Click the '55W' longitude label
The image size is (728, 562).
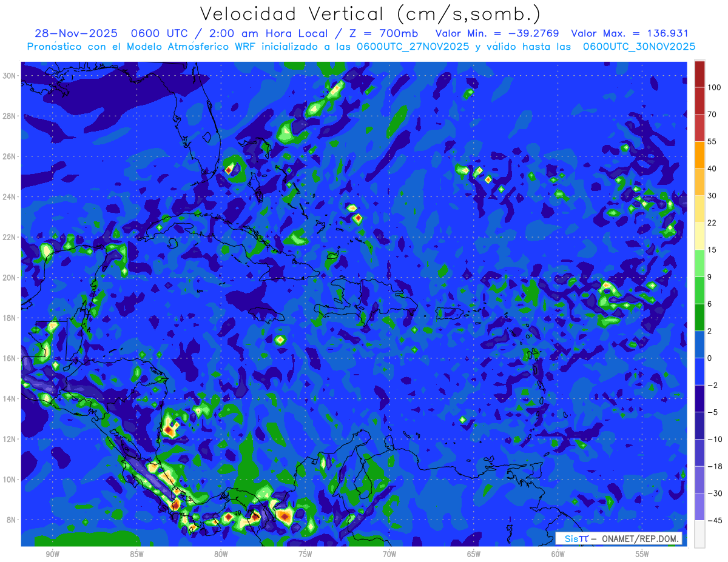click(642, 554)
